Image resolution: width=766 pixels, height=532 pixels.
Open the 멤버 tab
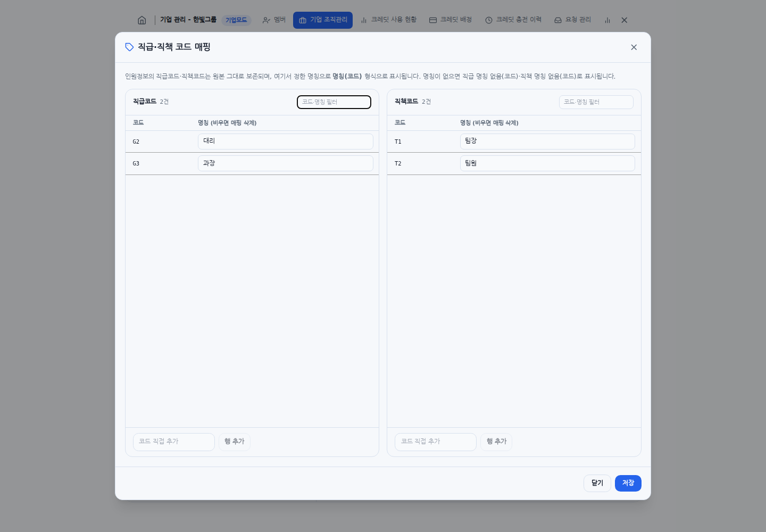coord(274,20)
